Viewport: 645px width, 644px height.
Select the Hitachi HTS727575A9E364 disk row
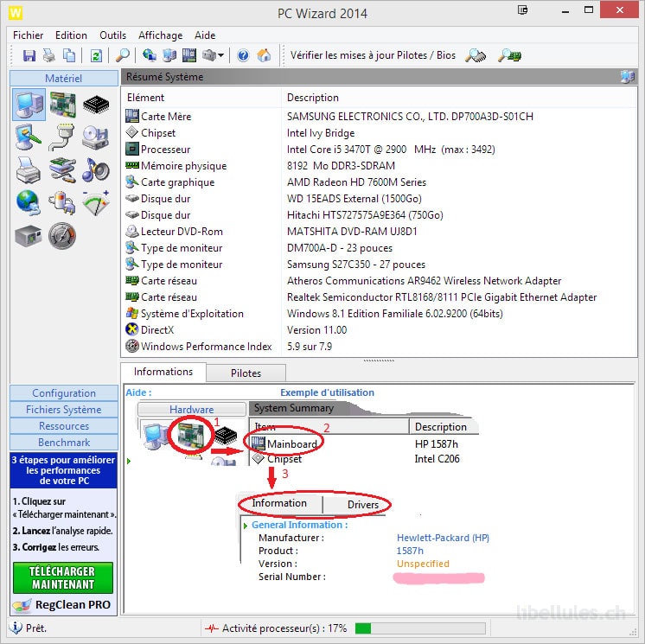(379, 215)
